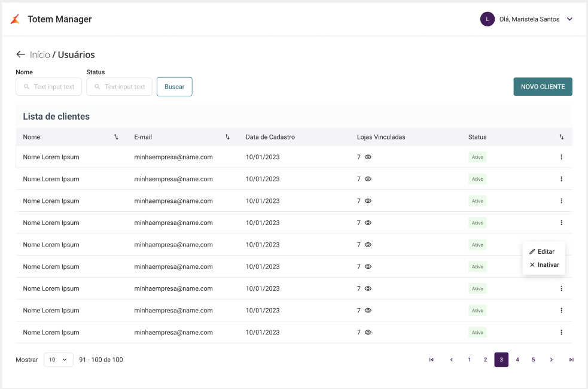Image resolution: width=588 pixels, height=389 pixels.
Task: Click the back arrow beside Início
Action: 21,54
